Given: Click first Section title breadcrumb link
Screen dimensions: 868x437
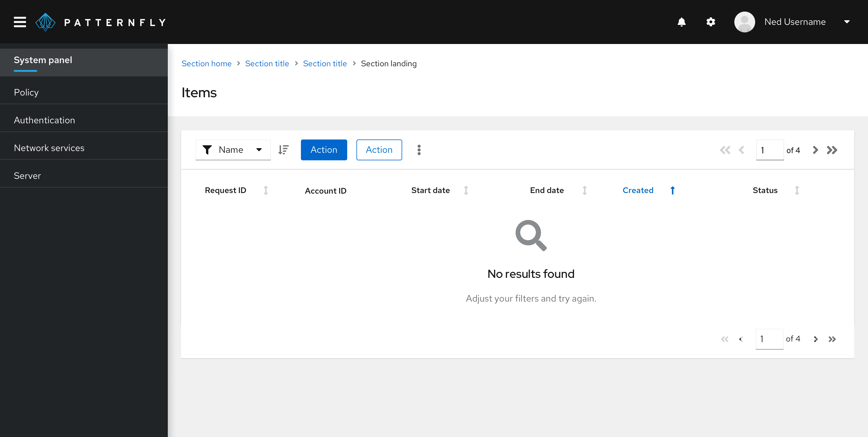Looking at the screenshot, I should pyautogui.click(x=267, y=64).
